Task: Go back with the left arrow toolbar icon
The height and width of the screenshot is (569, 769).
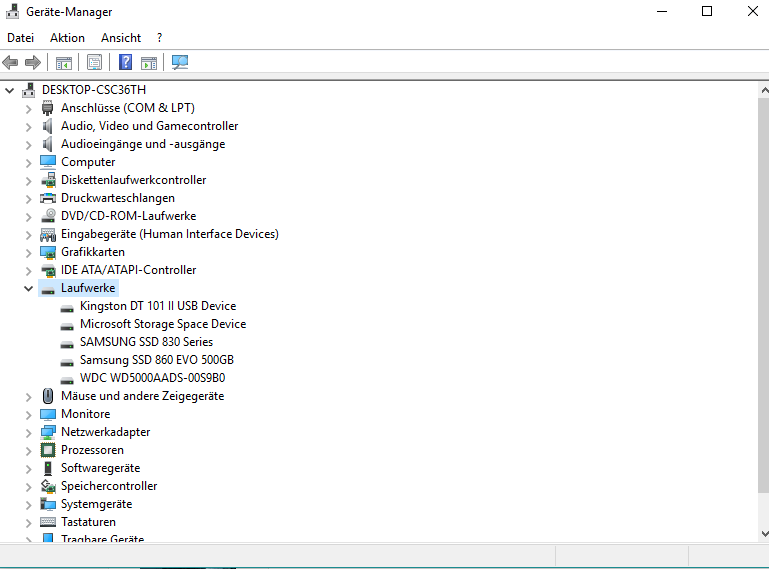Action: pyautogui.click(x=10, y=62)
